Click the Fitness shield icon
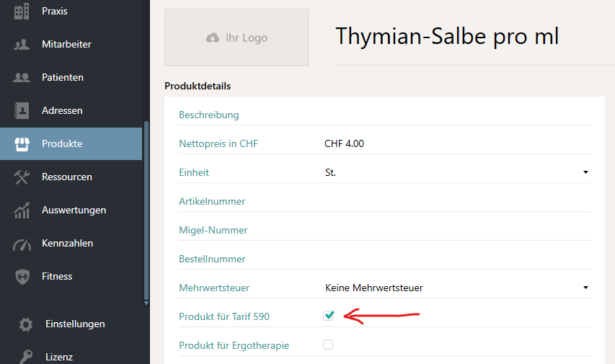This screenshot has width=615, height=364. (22, 277)
